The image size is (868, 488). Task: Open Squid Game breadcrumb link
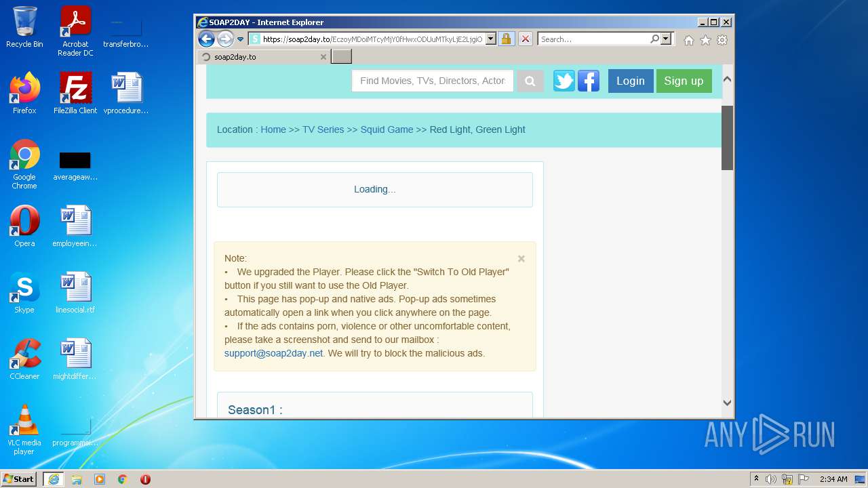387,129
